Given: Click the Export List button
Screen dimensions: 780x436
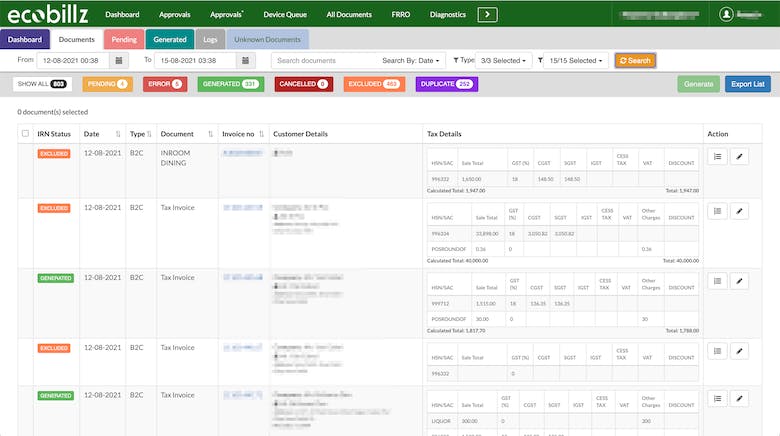Looking at the screenshot, I should [748, 84].
